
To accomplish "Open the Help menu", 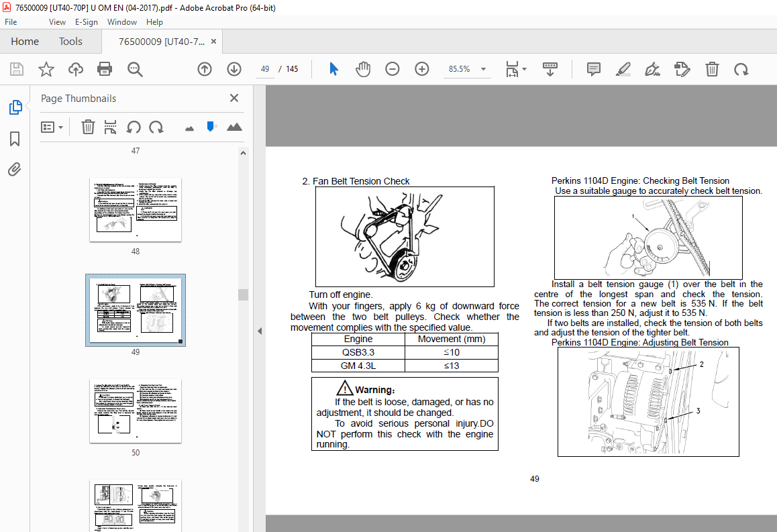I will pyautogui.click(x=154, y=21).
